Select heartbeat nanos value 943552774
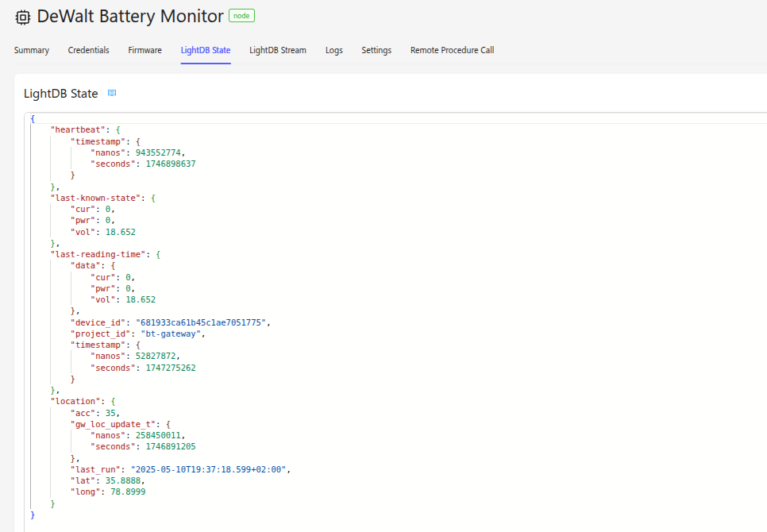 158,152
